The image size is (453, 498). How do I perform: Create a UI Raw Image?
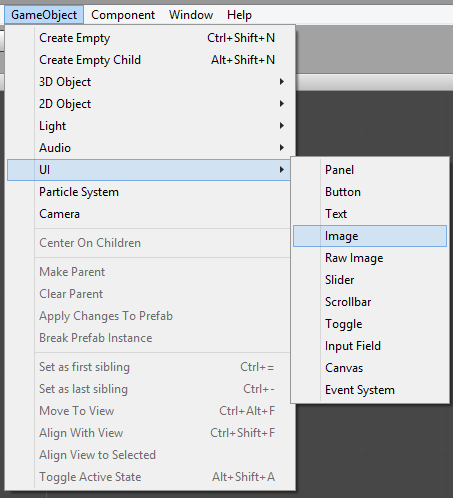370,258
